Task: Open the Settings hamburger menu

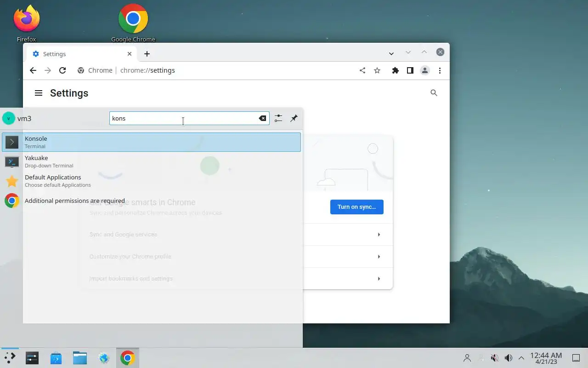Action: (39, 93)
